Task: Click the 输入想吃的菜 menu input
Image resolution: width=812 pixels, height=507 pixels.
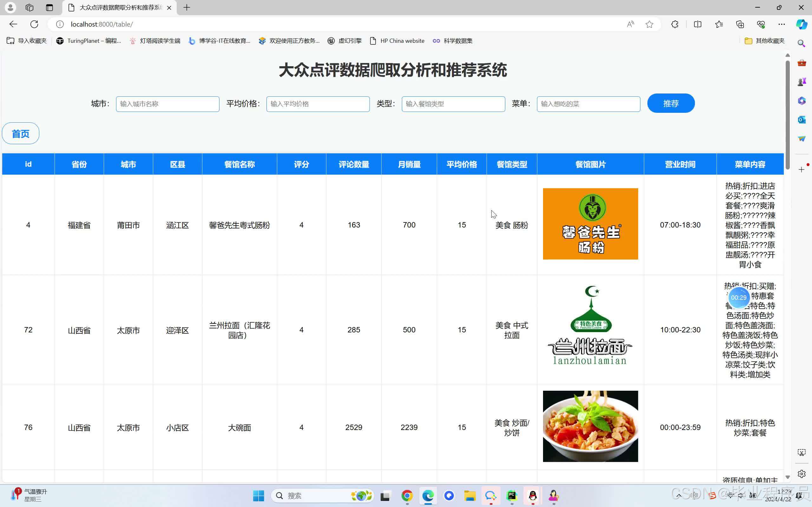Action: (x=588, y=104)
